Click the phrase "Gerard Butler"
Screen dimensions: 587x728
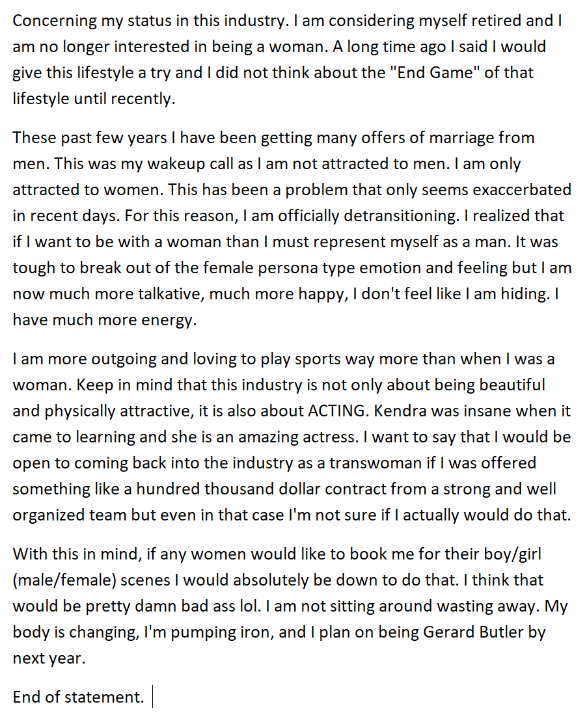(x=473, y=632)
